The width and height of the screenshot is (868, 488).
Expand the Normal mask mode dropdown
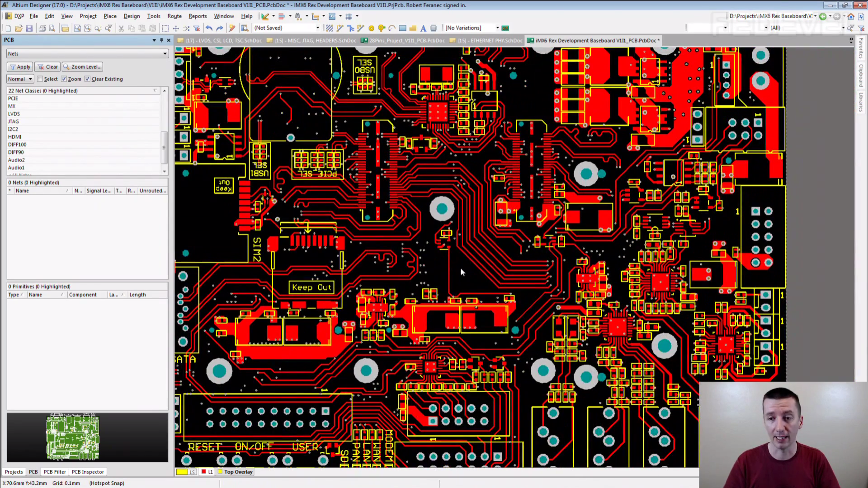point(30,79)
